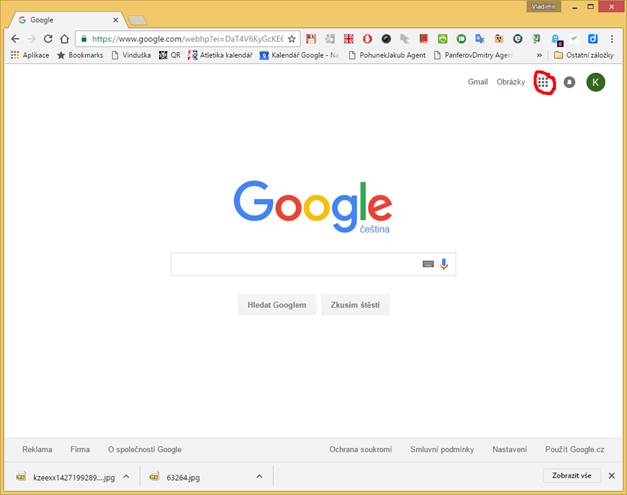Open the Vinduška bookmark
627x495 pixels.
131,55
